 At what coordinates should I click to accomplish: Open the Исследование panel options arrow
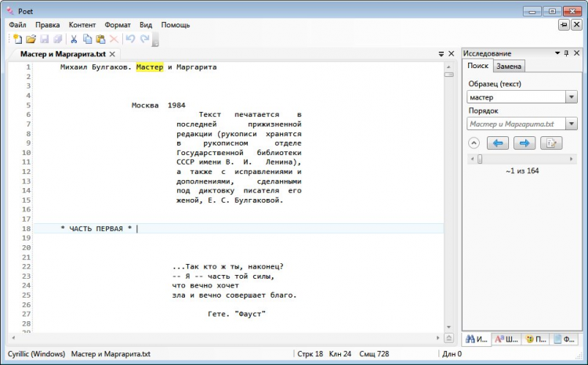pos(556,53)
